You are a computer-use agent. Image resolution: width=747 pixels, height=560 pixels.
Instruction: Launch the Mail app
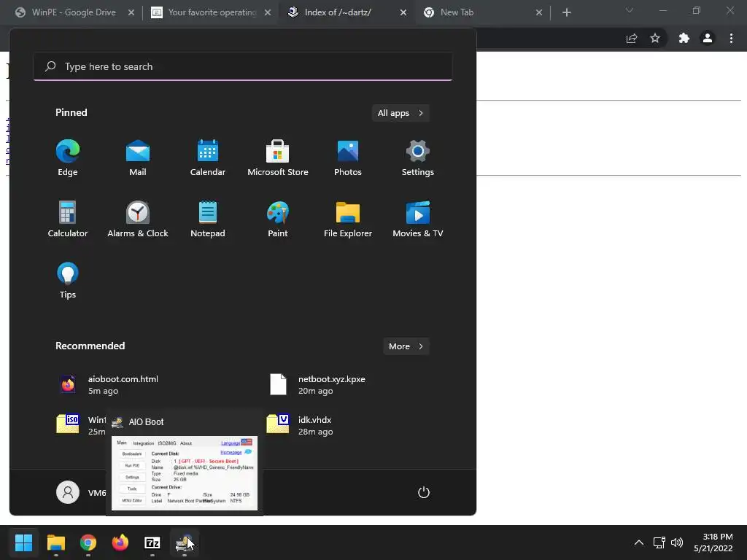coord(138,158)
